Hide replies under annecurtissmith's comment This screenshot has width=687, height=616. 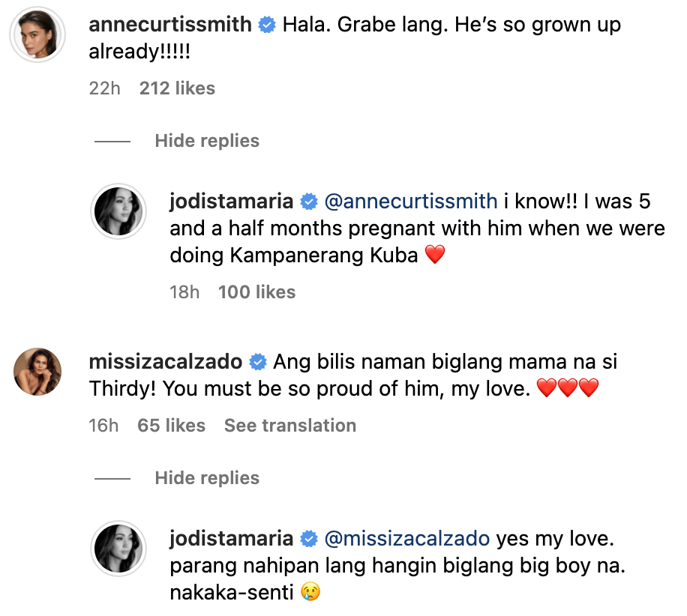[206, 141]
